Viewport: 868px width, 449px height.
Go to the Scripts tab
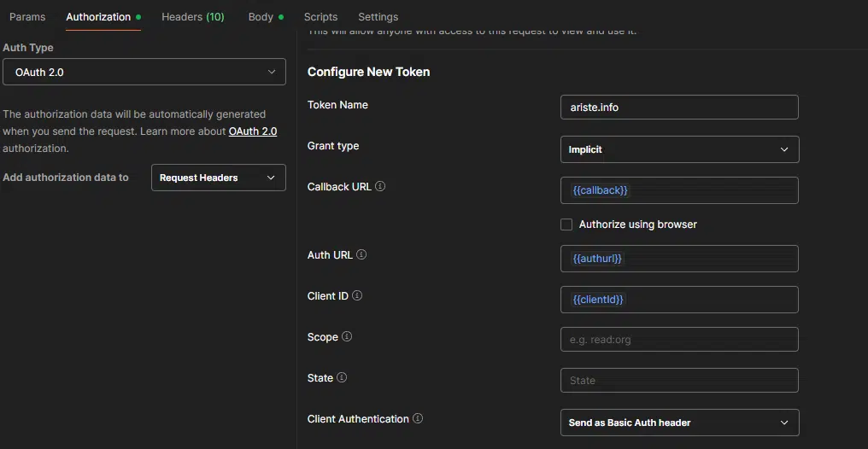(320, 16)
